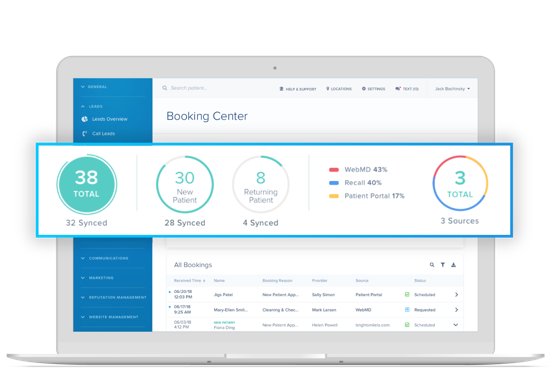Screen dimensions: 555x370
Task: Expand the Communications sidebar section
Action: 104,258
